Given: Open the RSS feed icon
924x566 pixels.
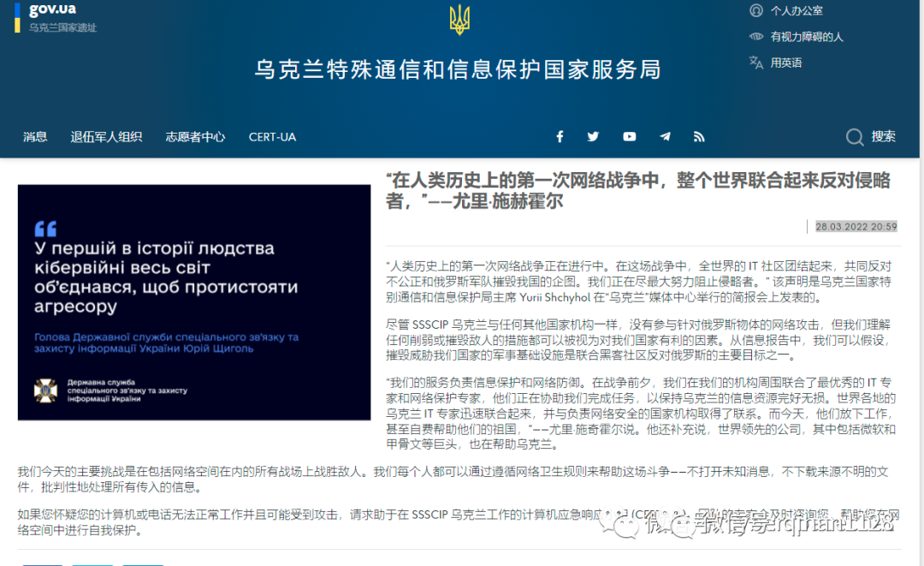Looking at the screenshot, I should 699,137.
